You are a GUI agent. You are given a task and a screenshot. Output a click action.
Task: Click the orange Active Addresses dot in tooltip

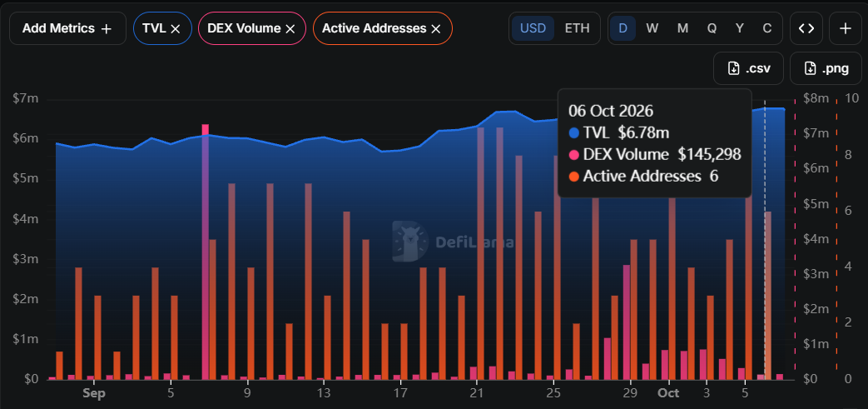574,177
